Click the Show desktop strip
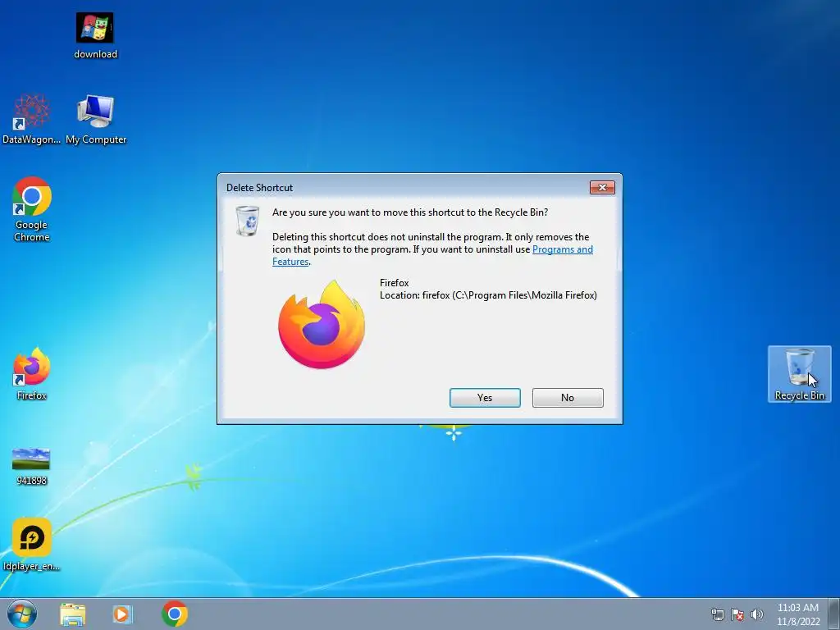 click(834, 614)
